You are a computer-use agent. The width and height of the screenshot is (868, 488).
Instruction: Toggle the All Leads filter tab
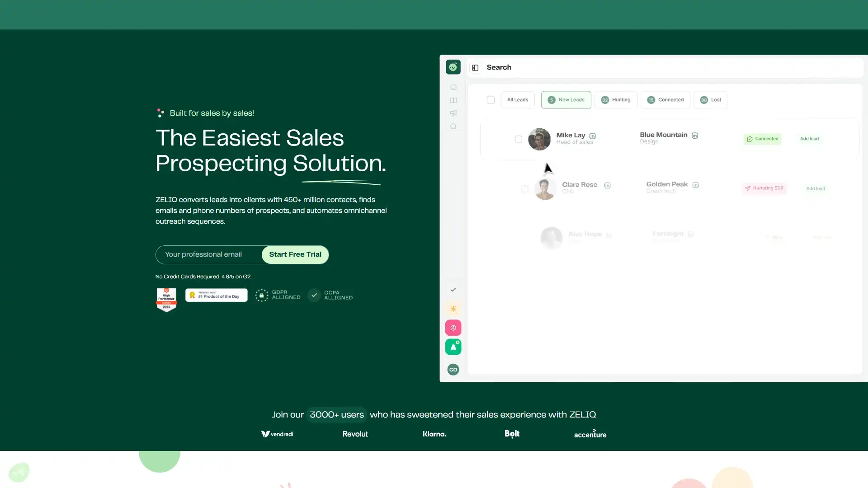(517, 99)
